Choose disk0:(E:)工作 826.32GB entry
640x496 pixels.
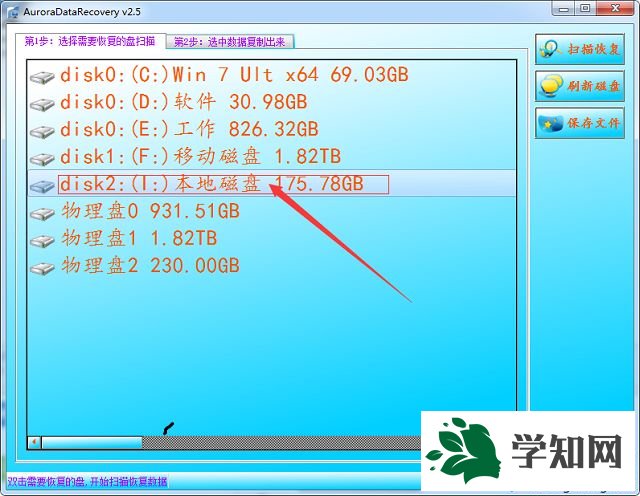189,129
